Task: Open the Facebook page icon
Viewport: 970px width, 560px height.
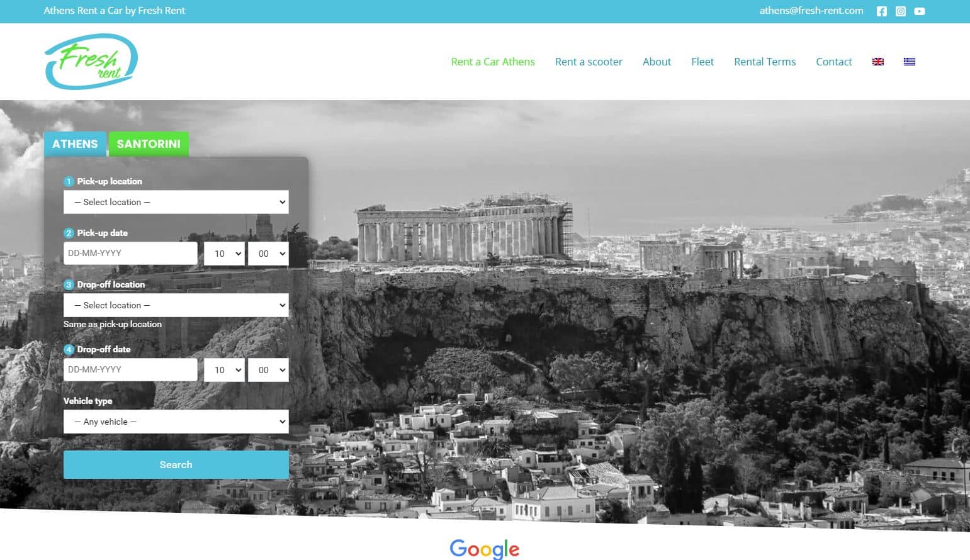Action: pyautogui.click(x=881, y=11)
